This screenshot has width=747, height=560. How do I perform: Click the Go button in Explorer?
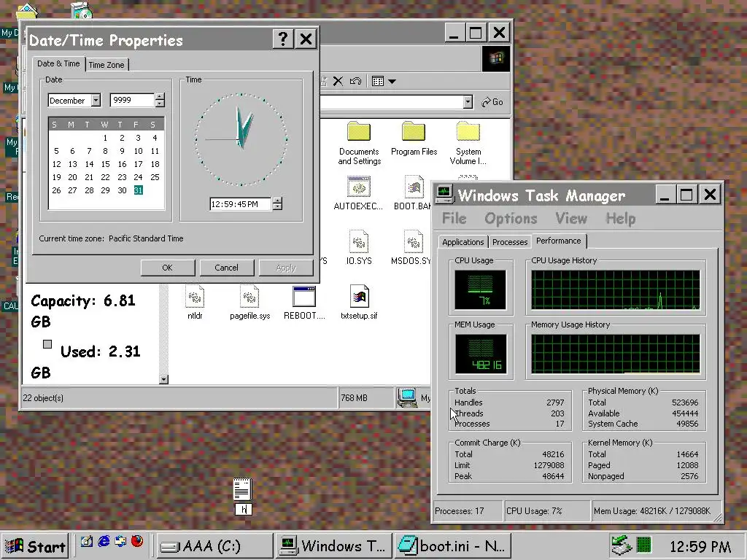coord(492,102)
